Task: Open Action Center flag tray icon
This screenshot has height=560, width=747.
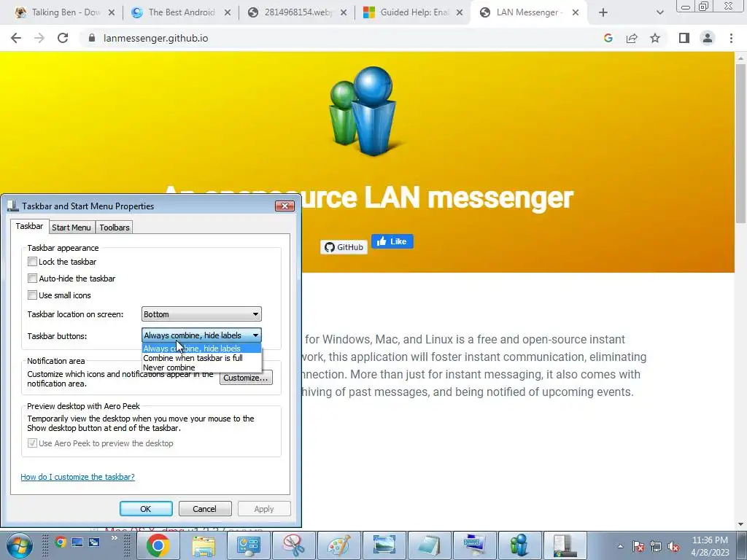Action: [x=638, y=547]
